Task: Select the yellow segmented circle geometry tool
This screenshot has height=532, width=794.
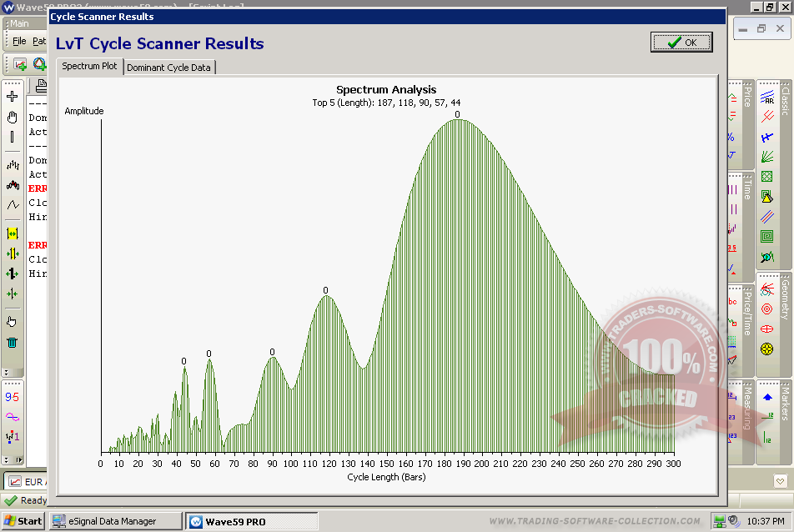Action: pos(767,349)
